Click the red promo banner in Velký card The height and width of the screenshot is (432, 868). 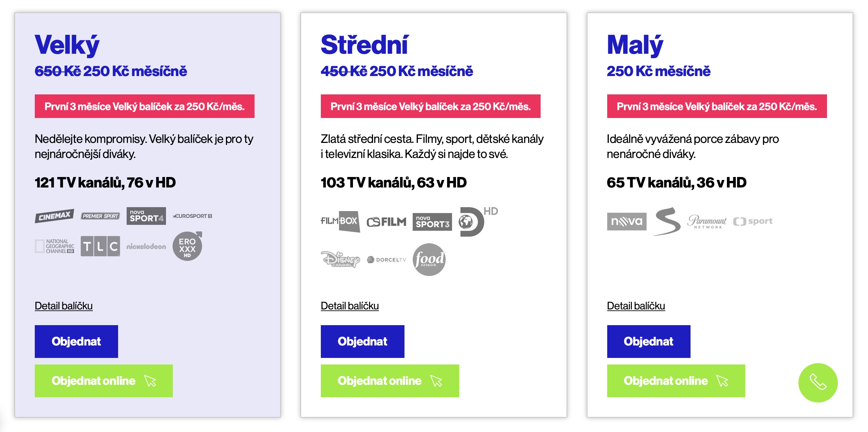pos(144,107)
